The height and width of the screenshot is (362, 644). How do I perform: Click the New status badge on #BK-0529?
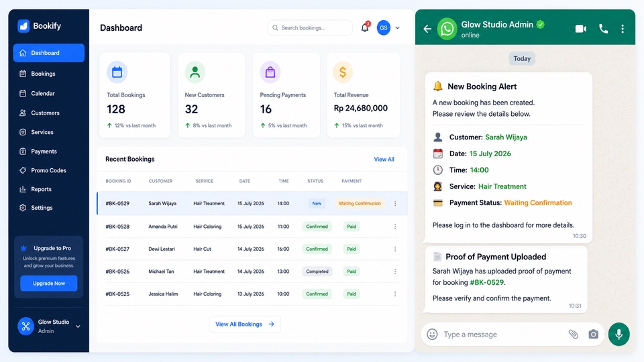click(x=317, y=204)
